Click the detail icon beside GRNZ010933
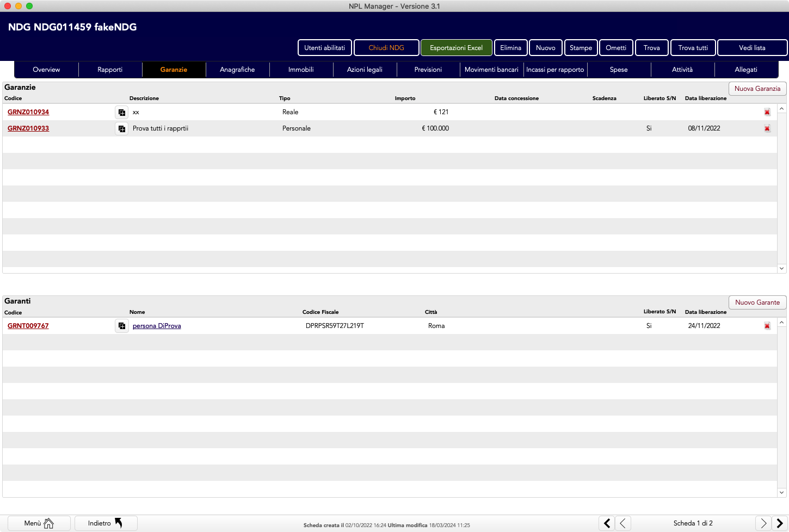The height and width of the screenshot is (532, 789). [121, 129]
